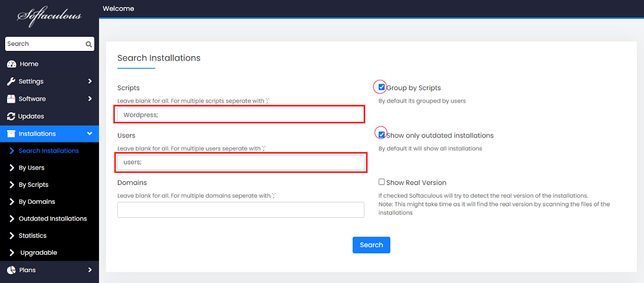The image size is (644, 283).
Task: Click 'By default it will show all installations' text
Action: (x=430, y=148)
